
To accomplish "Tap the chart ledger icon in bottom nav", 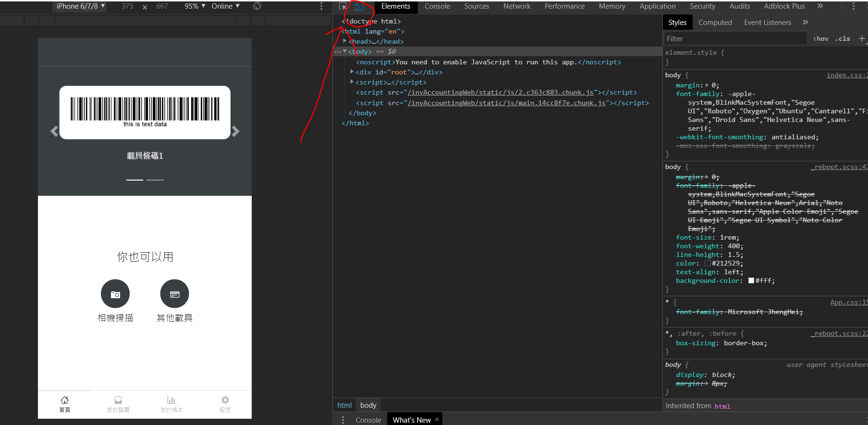I will (171, 400).
